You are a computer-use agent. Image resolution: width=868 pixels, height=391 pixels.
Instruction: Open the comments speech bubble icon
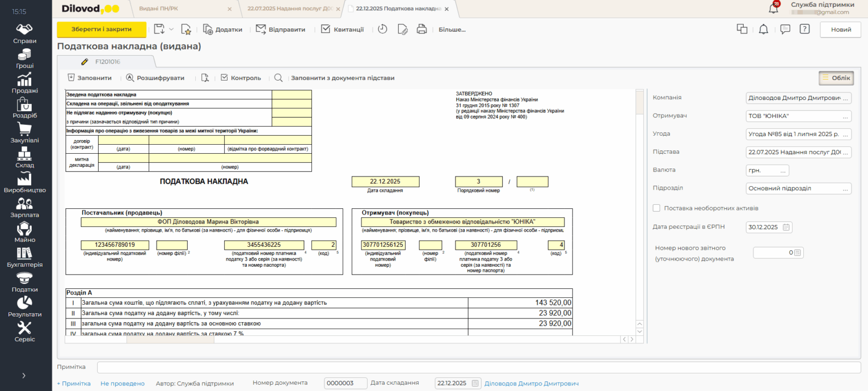click(785, 30)
